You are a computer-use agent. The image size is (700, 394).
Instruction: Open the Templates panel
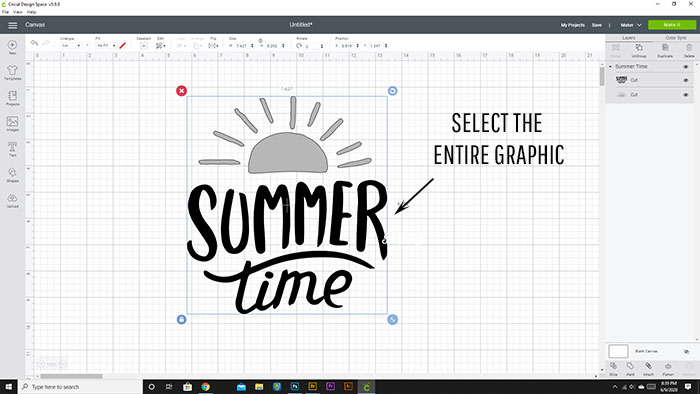(12, 72)
